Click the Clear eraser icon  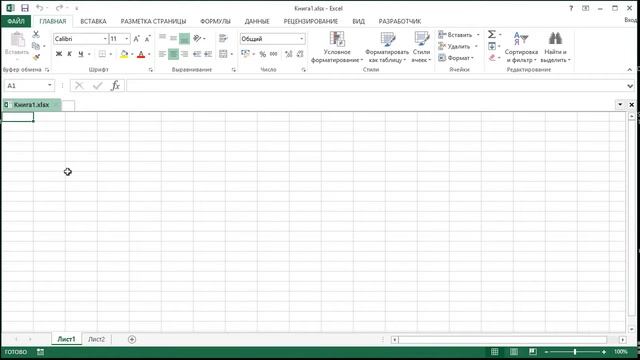(x=492, y=58)
